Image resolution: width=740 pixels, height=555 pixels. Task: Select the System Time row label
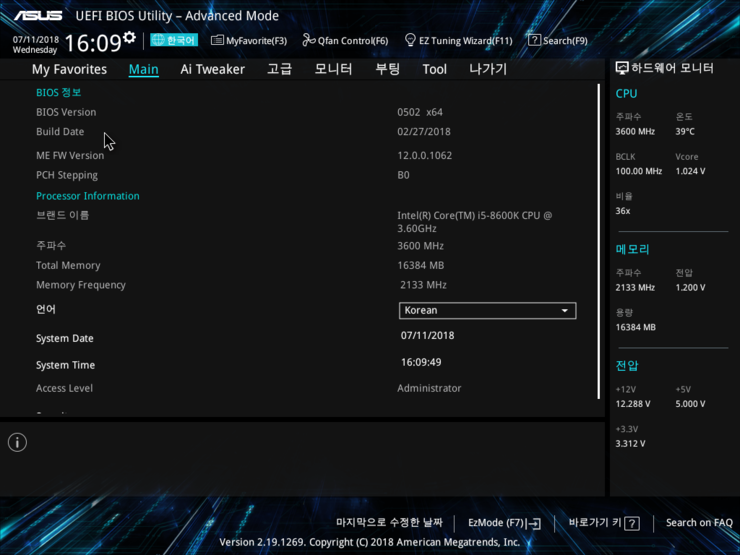pos(65,365)
